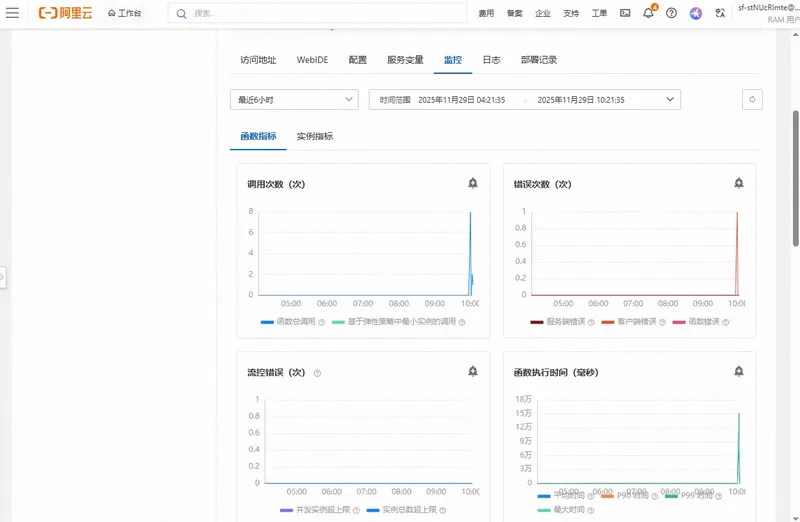Toggle the 客户端错误 legend series
800x522 pixels.
(629, 322)
